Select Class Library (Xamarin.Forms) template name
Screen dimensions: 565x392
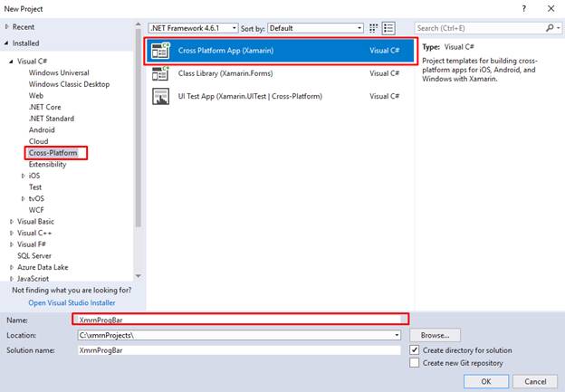(225, 73)
